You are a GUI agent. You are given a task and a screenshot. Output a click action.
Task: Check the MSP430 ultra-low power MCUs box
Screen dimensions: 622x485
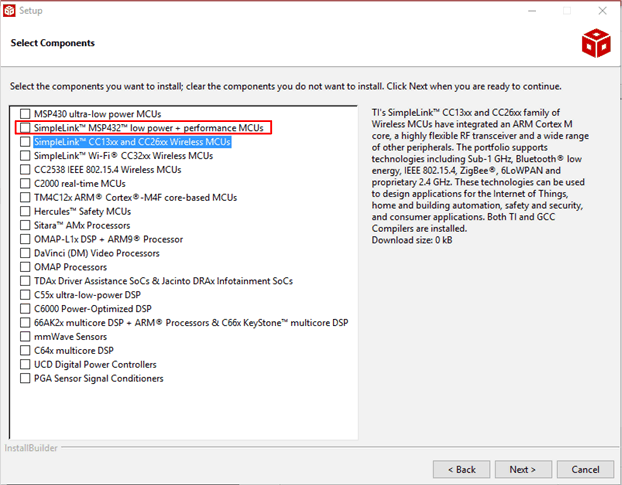[x=25, y=114]
